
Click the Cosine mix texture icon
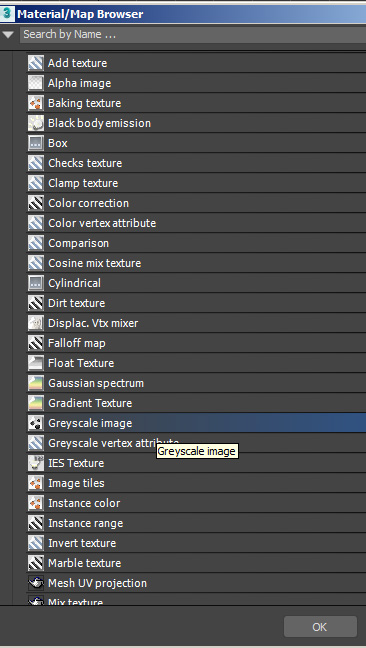(36, 263)
